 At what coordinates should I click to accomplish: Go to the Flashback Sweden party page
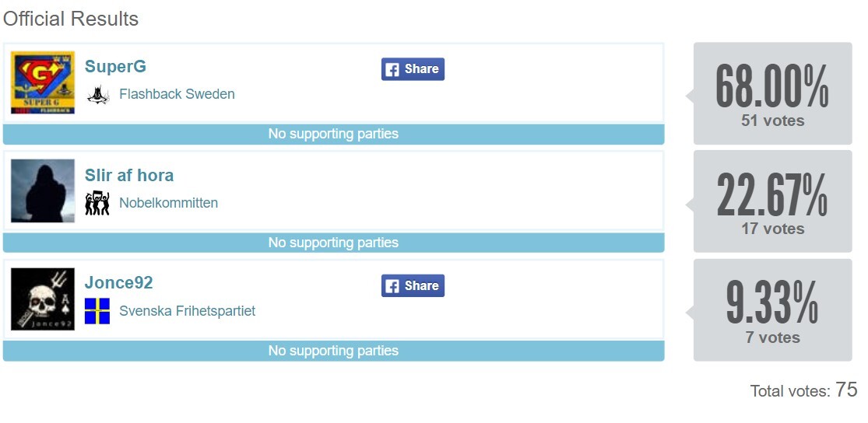click(x=177, y=95)
